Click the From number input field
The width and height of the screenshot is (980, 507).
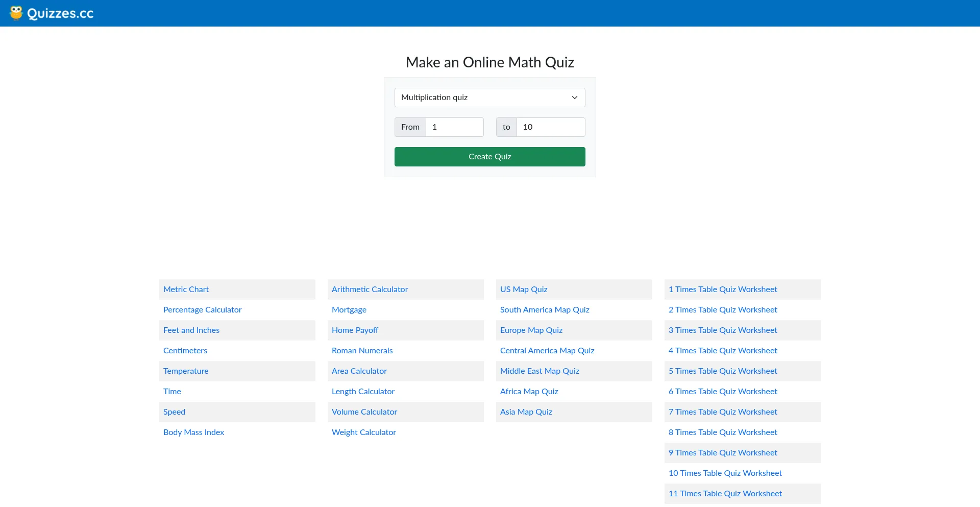(454, 127)
